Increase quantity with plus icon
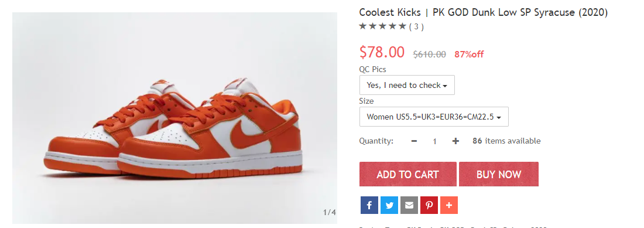 pos(455,141)
